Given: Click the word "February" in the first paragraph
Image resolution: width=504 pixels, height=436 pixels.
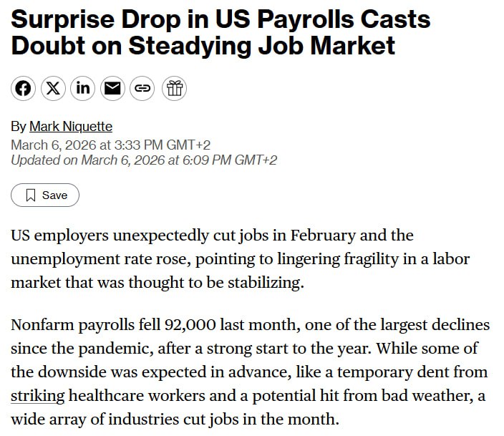Looking at the screenshot, I should (x=323, y=236).
